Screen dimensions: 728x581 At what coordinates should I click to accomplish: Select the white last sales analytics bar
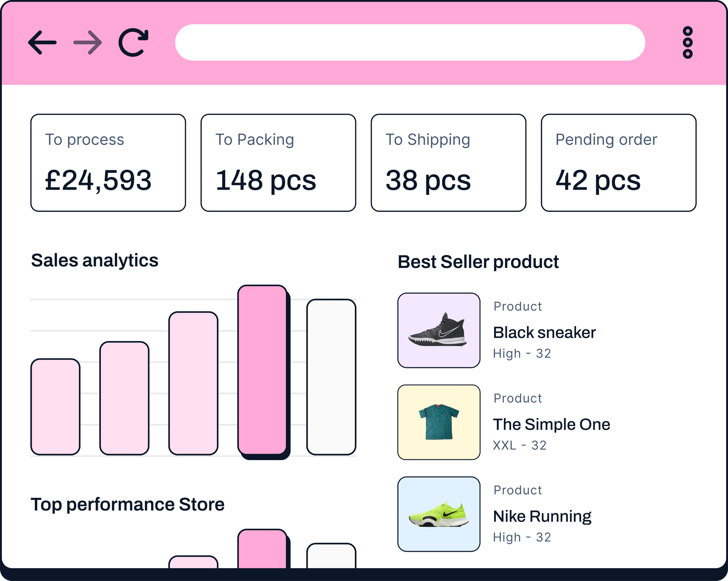tap(331, 377)
